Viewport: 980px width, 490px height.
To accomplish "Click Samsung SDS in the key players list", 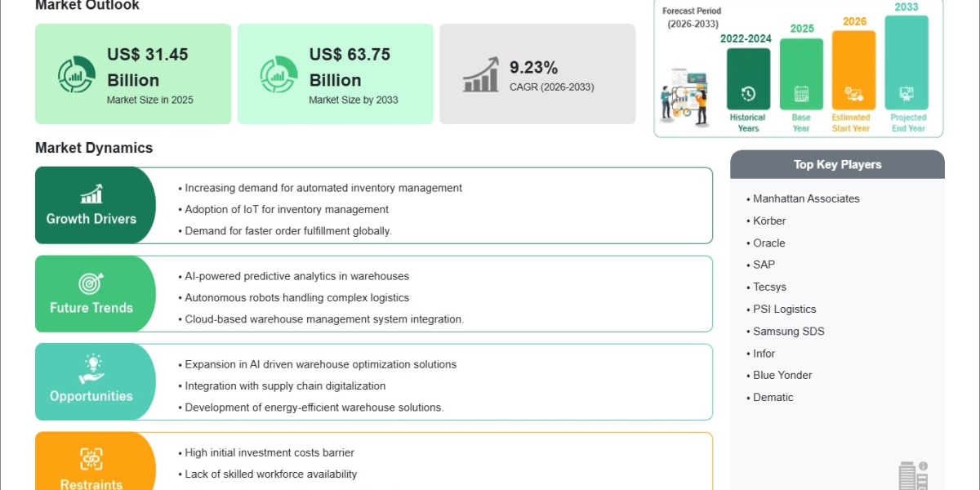I will pos(789,331).
